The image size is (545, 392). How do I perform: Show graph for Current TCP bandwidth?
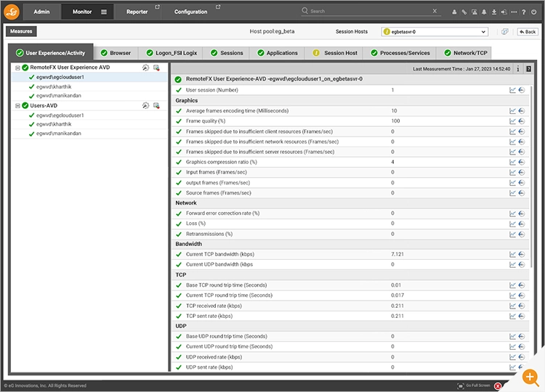pyautogui.click(x=512, y=255)
